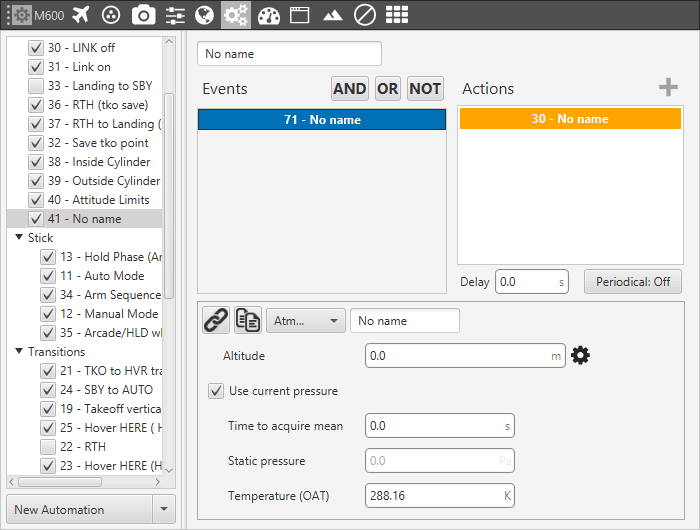Click the vertical scrollbar of automation list
The width and height of the screenshot is (700, 530).
click(x=169, y=196)
